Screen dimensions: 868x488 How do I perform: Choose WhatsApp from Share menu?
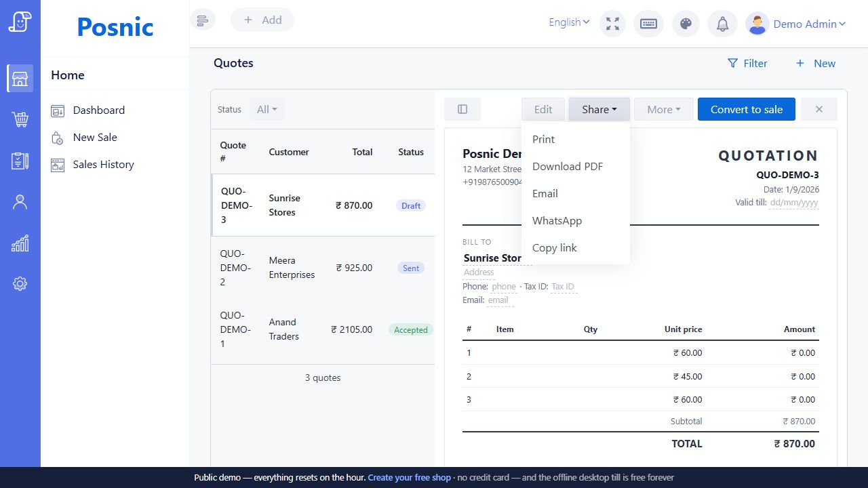click(x=576, y=220)
